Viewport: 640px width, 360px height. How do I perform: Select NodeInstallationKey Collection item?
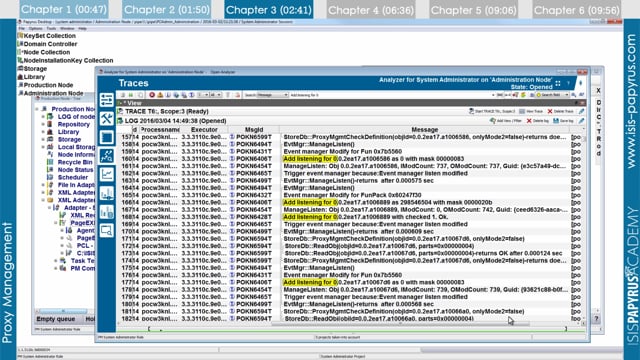pos(65,60)
